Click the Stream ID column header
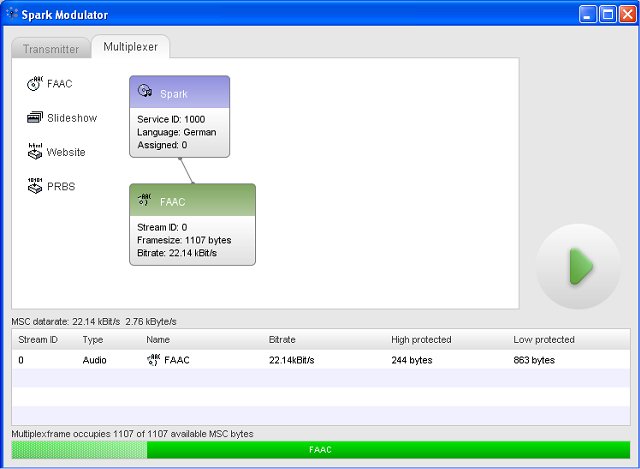 tap(40, 340)
